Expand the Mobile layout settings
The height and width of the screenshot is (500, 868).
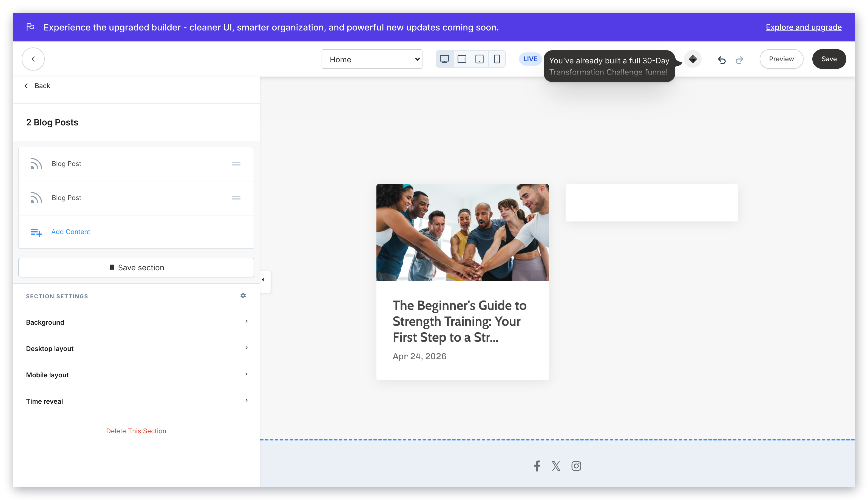(x=136, y=375)
